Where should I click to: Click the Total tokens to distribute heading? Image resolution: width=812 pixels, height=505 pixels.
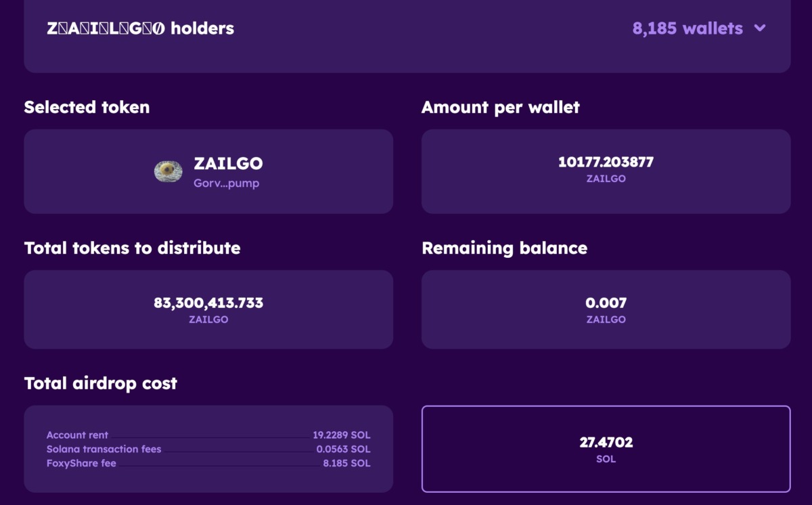(x=132, y=248)
